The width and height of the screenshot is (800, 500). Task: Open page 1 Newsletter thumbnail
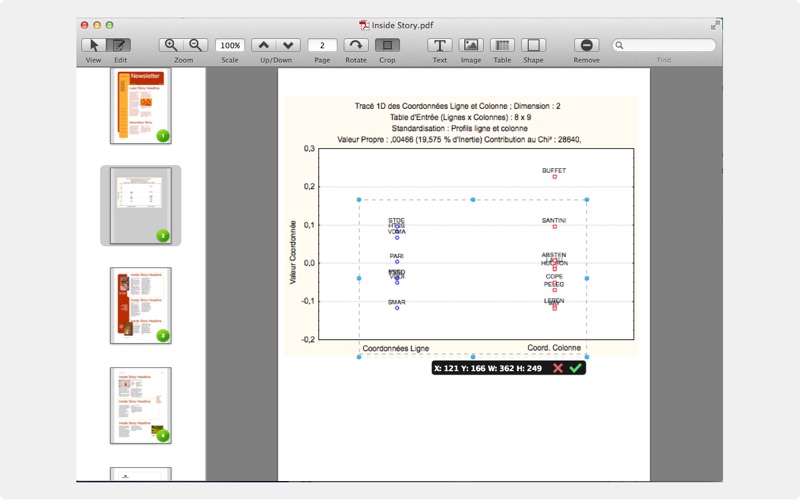(141, 106)
